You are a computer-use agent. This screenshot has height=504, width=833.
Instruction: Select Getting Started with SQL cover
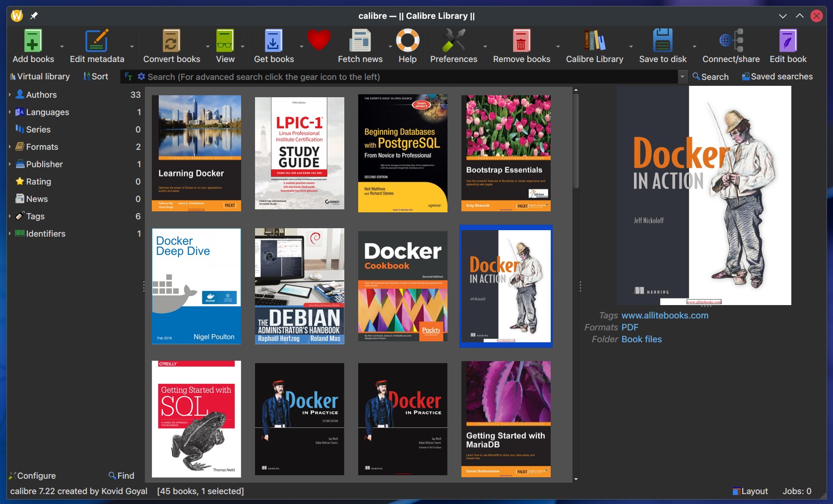click(196, 419)
